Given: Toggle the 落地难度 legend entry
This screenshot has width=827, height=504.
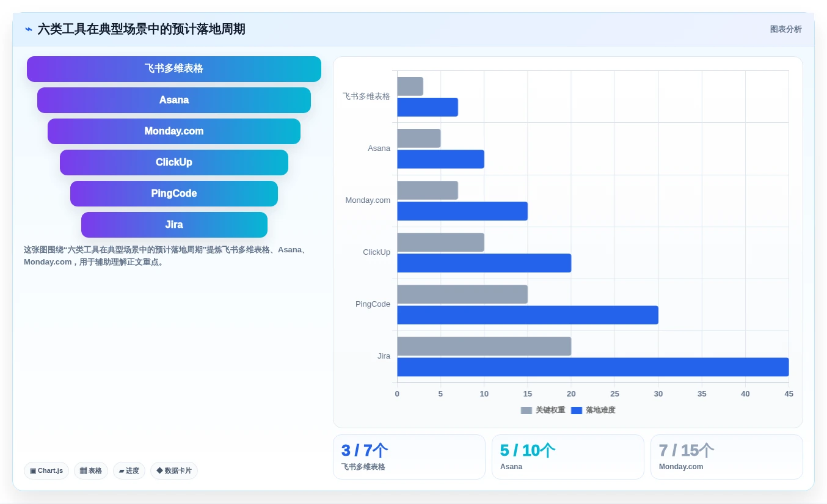Looking at the screenshot, I should [593, 411].
